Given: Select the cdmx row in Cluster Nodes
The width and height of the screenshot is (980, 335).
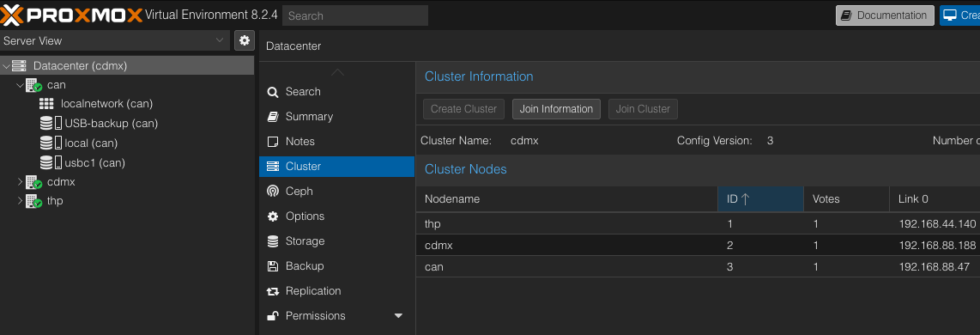Looking at the screenshot, I should tap(699, 246).
